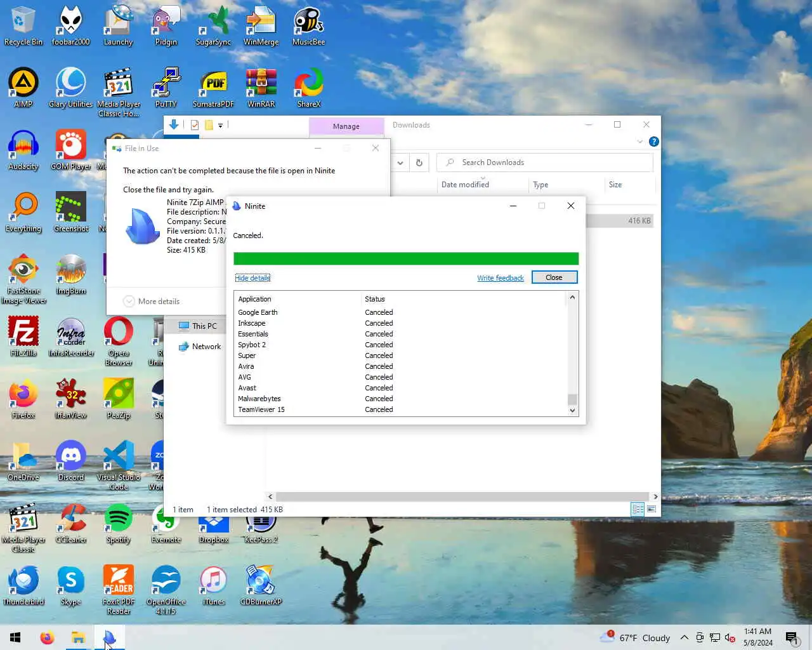Open File Explorer from the taskbar
The width and height of the screenshot is (812, 650).
pos(78,637)
